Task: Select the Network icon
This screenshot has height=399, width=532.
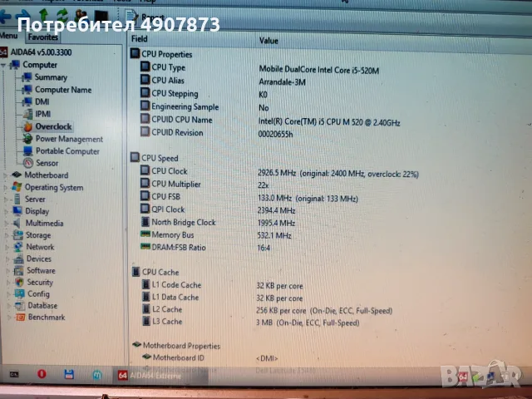Action: [x=18, y=247]
